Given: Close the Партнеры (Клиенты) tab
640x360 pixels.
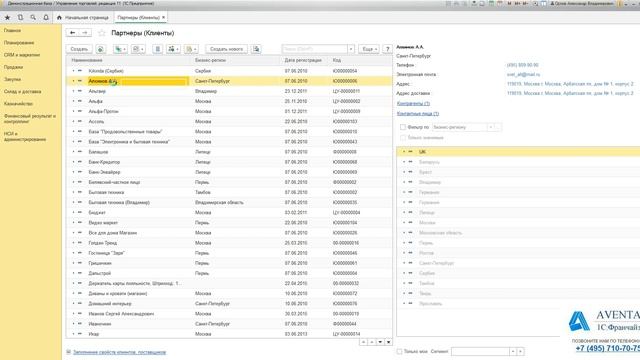Looking at the screenshot, I should [x=163, y=18].
